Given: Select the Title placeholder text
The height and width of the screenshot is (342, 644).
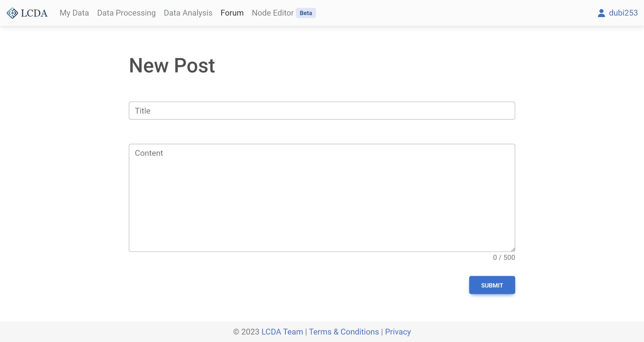Looking at the screenshot, I should point(143,111).
